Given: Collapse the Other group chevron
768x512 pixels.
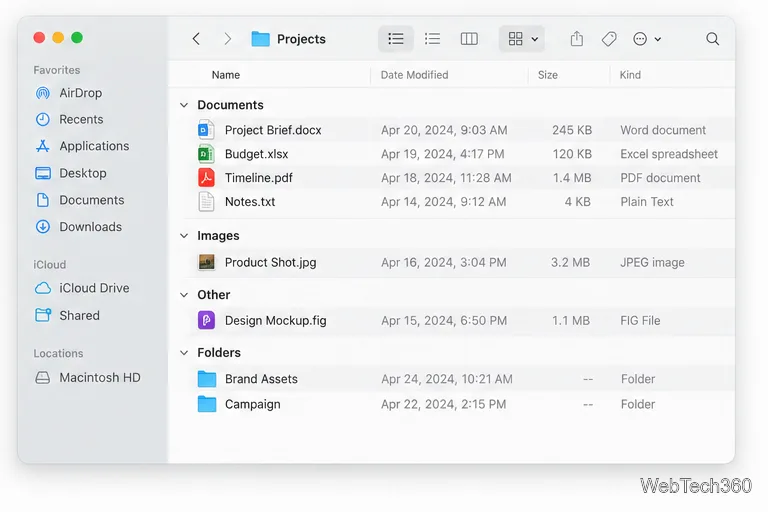Looking at the screenshot, I should [x=184, y=295].
